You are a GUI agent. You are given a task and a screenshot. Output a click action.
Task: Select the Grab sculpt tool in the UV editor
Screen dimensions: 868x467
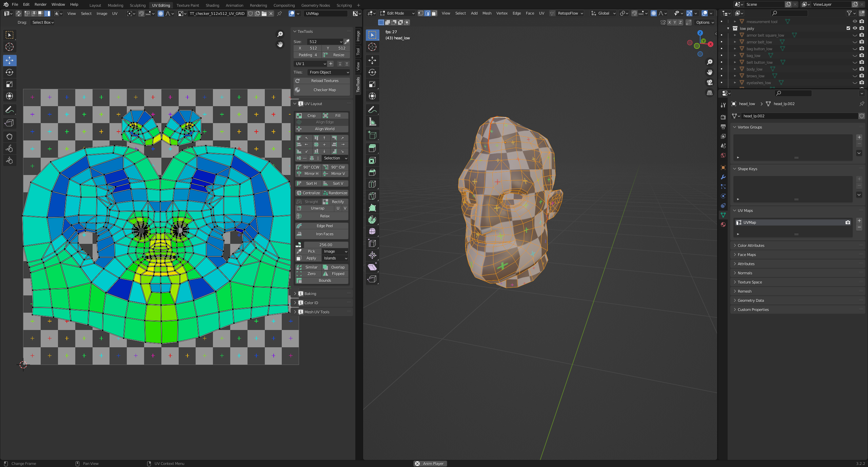coord(9,137)
